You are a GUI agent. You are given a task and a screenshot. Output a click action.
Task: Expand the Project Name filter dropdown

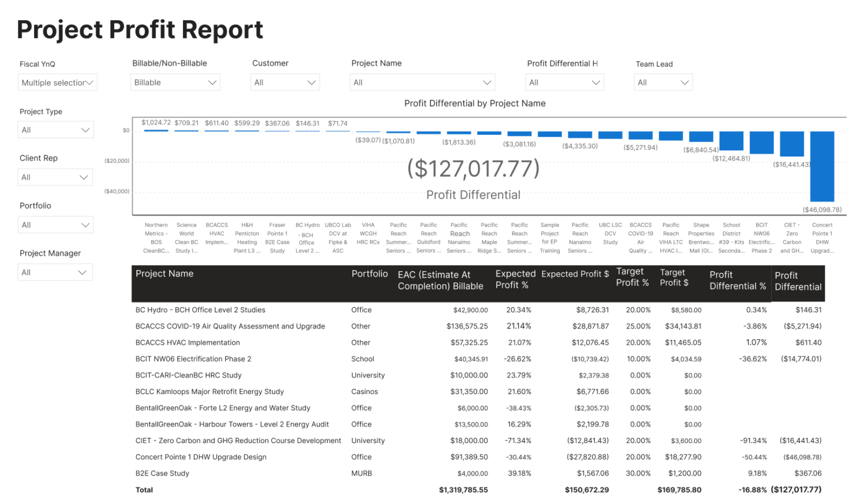tap(422, 82)
